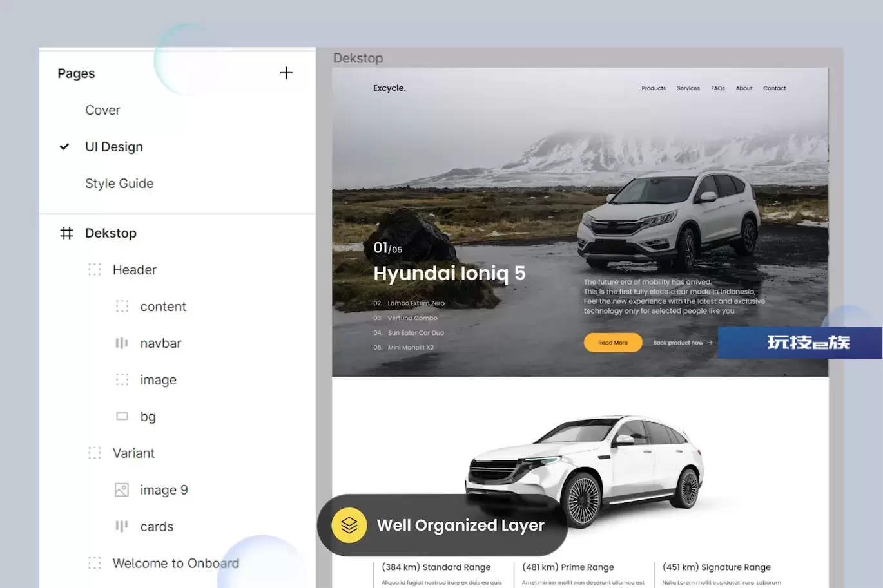This screenshot has height=588, width=883.
Task: Click the Well Organized Layer badge
Action: (x=442, y=526)
